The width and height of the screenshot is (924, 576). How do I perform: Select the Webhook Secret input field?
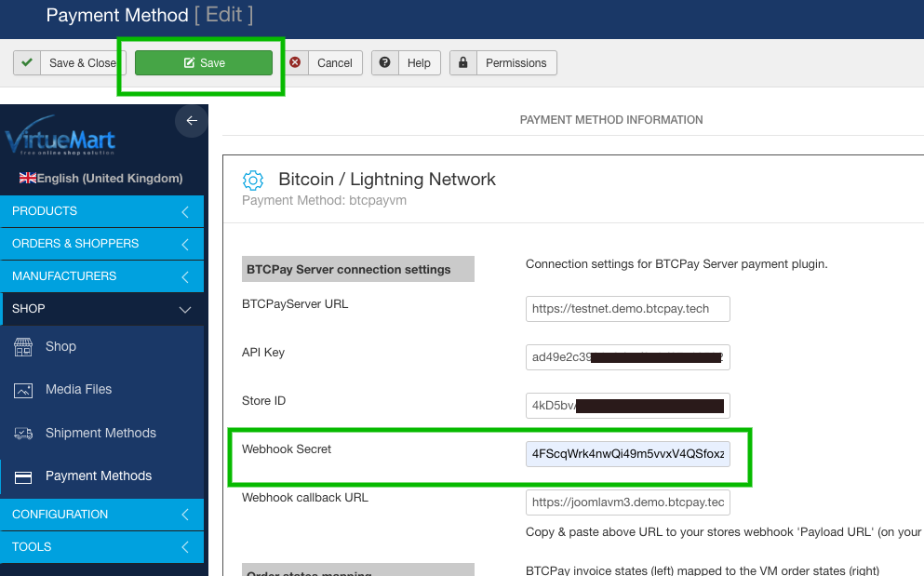[626, 453]
